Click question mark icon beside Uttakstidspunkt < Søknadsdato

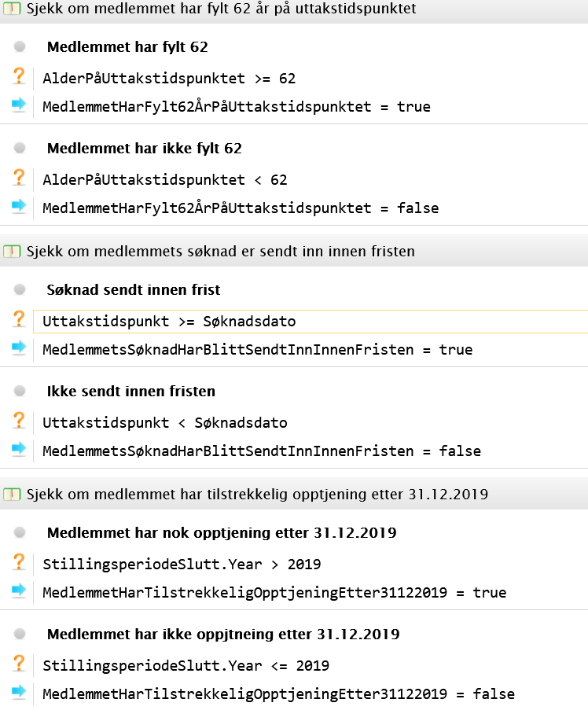coord(19,420)
